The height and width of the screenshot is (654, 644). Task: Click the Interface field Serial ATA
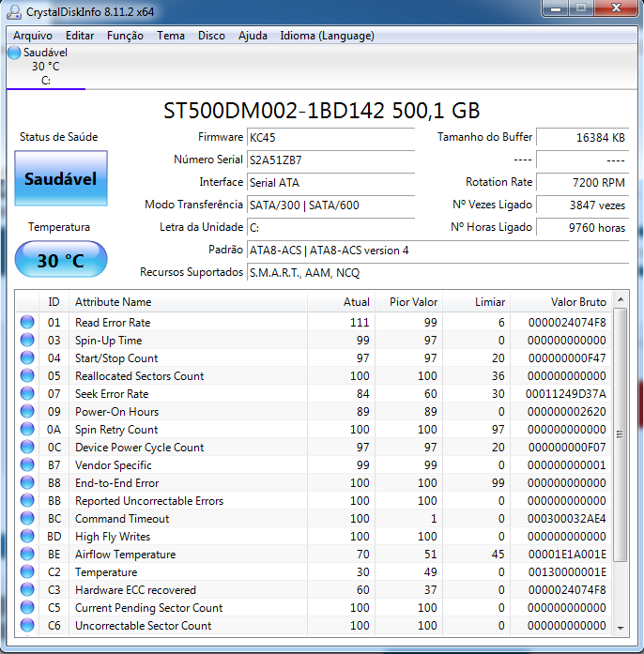coord(331,182)
